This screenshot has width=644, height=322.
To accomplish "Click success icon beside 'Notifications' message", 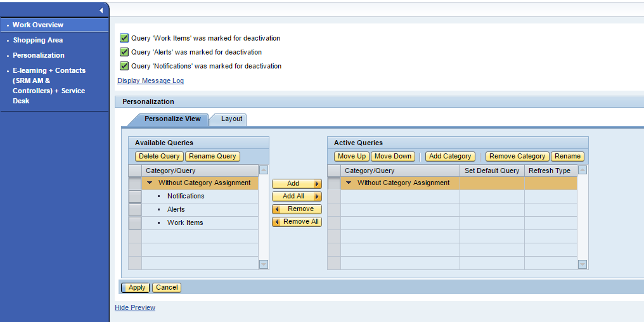I will coord(124,66).
